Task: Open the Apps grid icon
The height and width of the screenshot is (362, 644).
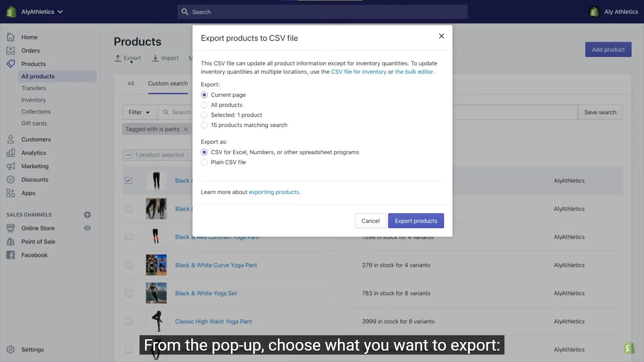Action: click(11, 193)
